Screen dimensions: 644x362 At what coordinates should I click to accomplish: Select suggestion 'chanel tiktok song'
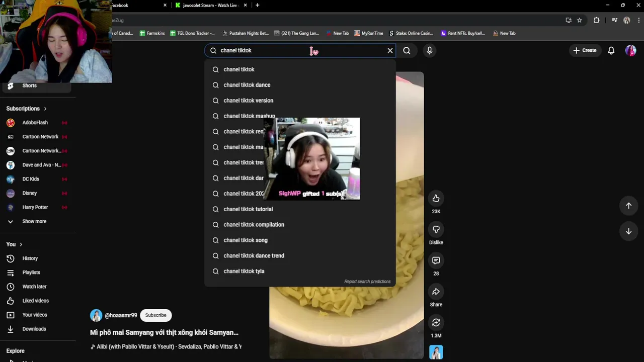[300, 240]
